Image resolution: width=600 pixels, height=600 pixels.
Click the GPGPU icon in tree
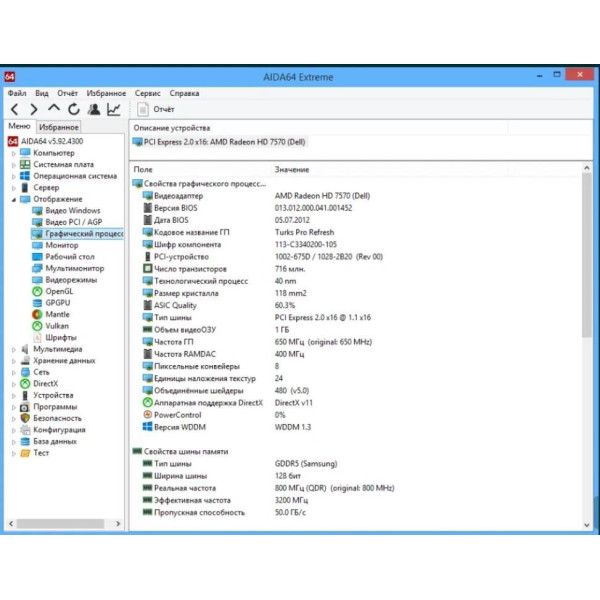(x=37, y=303)
